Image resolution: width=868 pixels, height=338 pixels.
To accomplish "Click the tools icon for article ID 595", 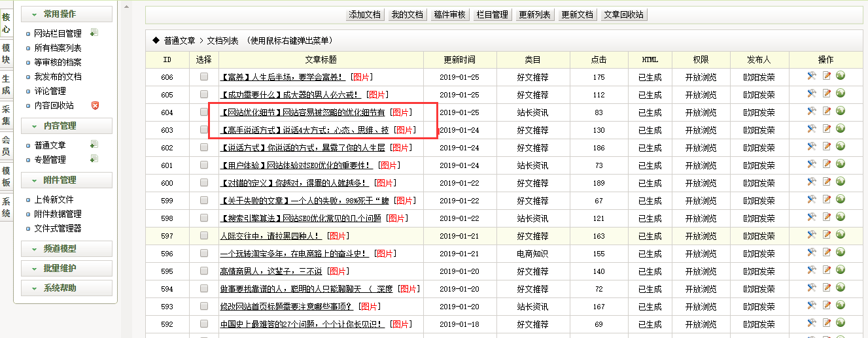I will pos(812,270).
